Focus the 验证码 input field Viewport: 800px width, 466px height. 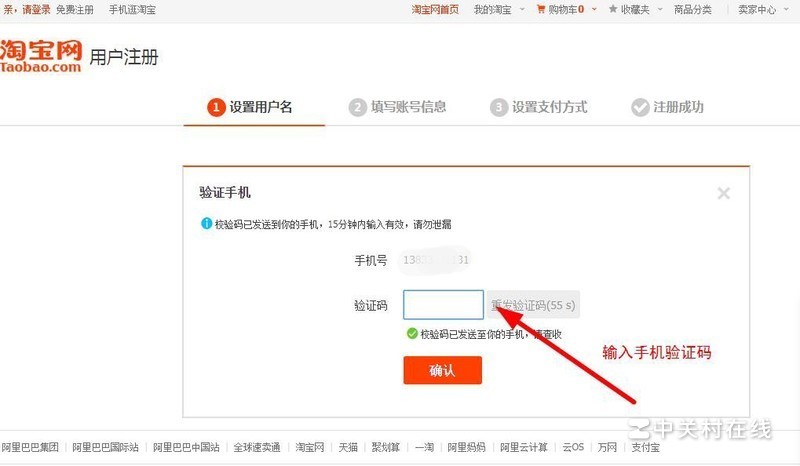(x=443, y=305)
